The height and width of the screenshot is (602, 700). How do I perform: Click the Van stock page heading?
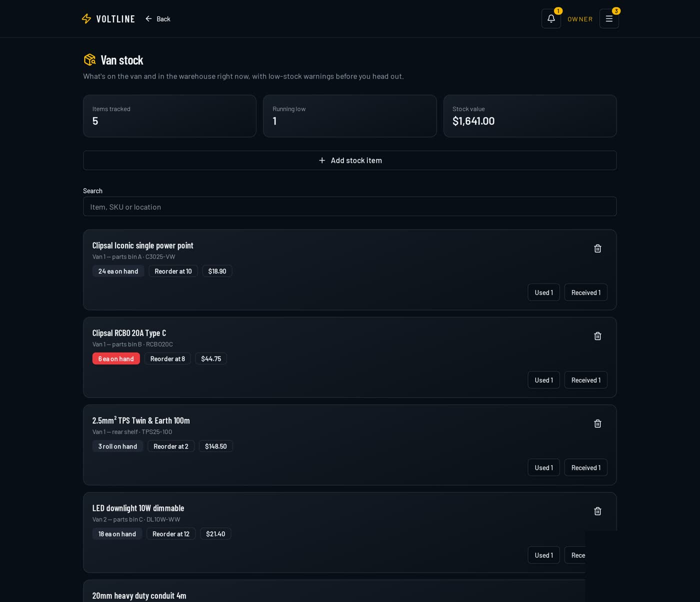(x=122, y=60)
